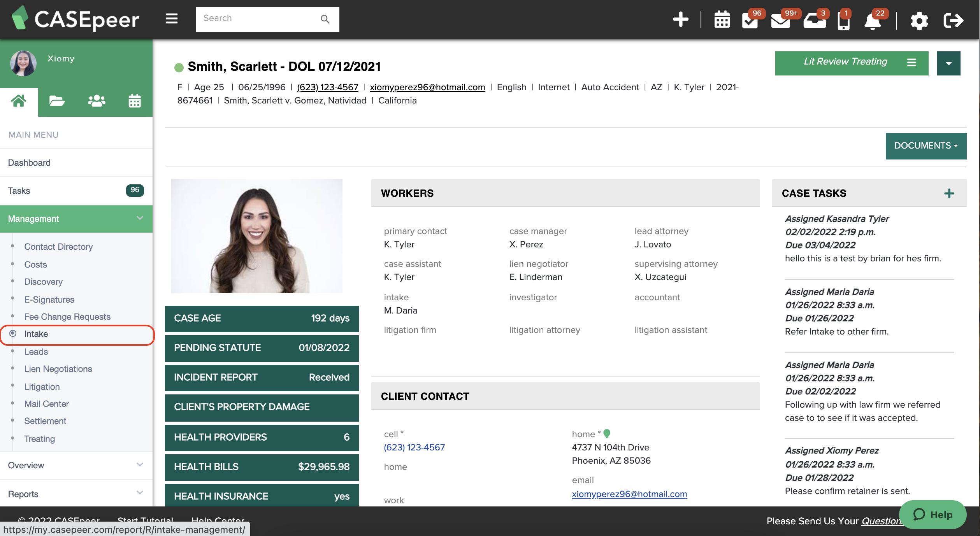Open the calendar icon in the top toolbar
The width and height of the screenshot is (980, 536).
point(722,20)
